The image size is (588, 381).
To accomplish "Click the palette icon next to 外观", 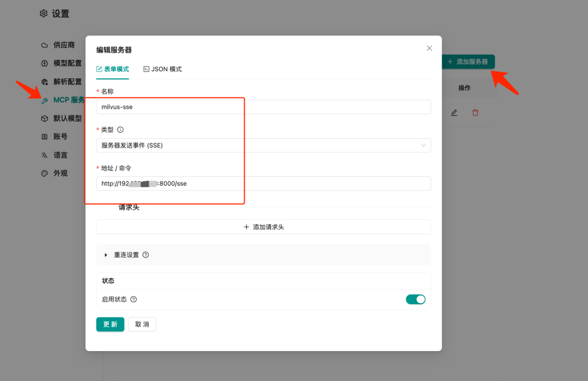I will (45, 173).
